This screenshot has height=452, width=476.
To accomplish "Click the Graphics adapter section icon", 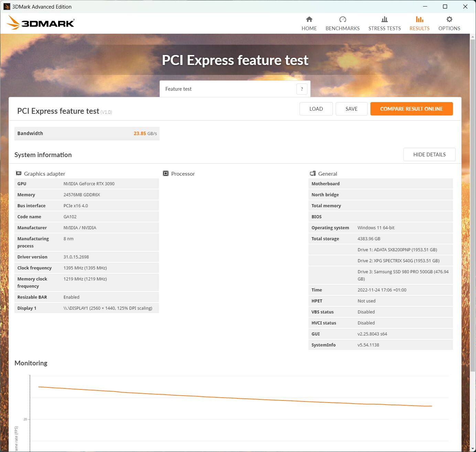I will (19, 174).
